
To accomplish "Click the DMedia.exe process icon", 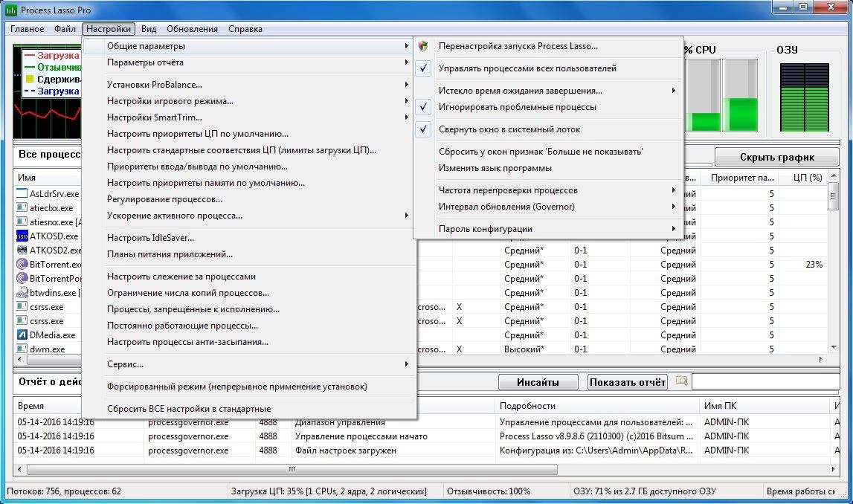I will pos(22,335).
